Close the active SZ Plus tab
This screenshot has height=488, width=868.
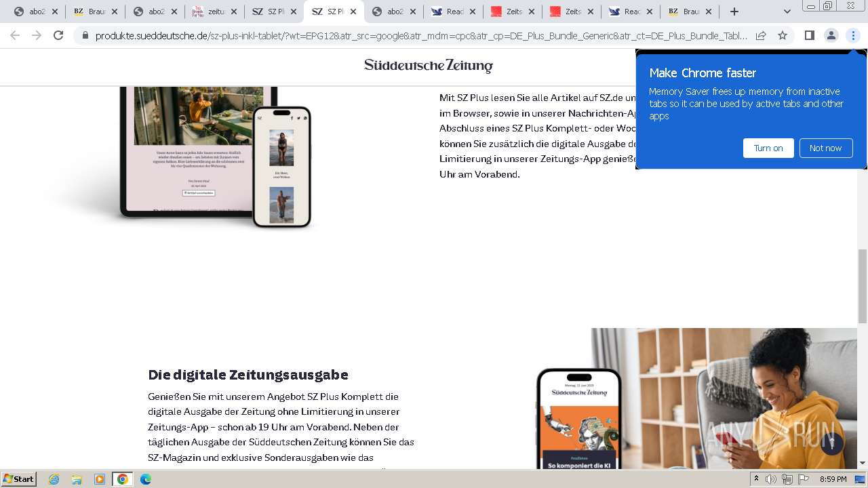click(x=353, y=12)
